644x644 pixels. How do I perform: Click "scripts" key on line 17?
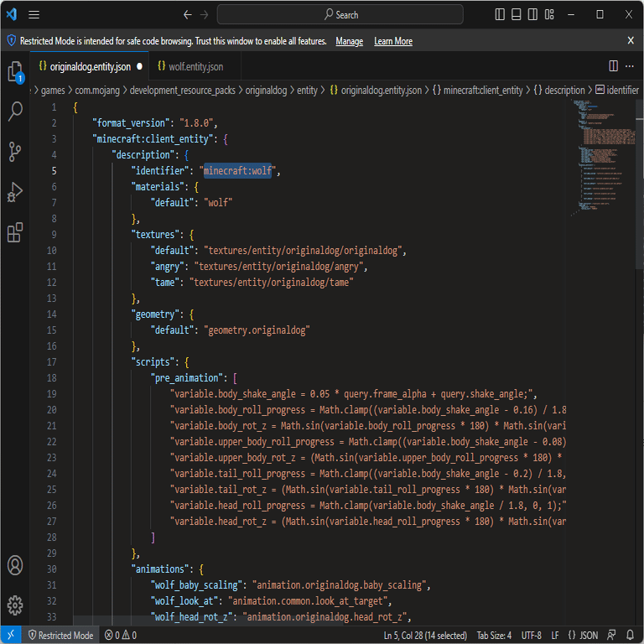[153, 362]
